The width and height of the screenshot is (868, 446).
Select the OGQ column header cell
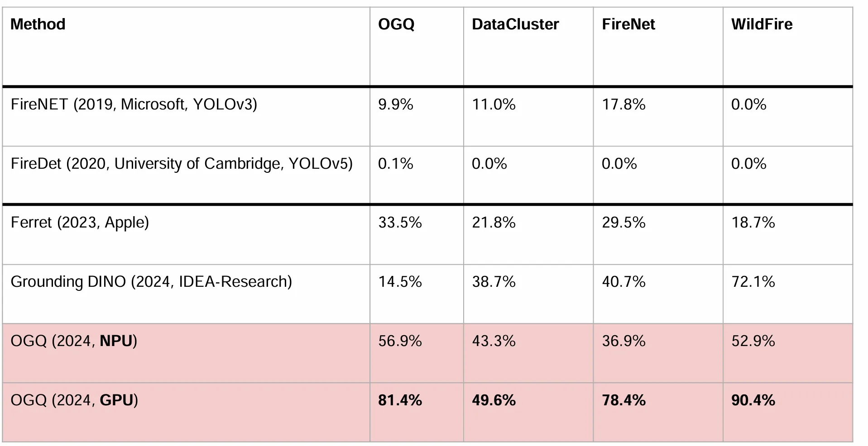[417, 47]
